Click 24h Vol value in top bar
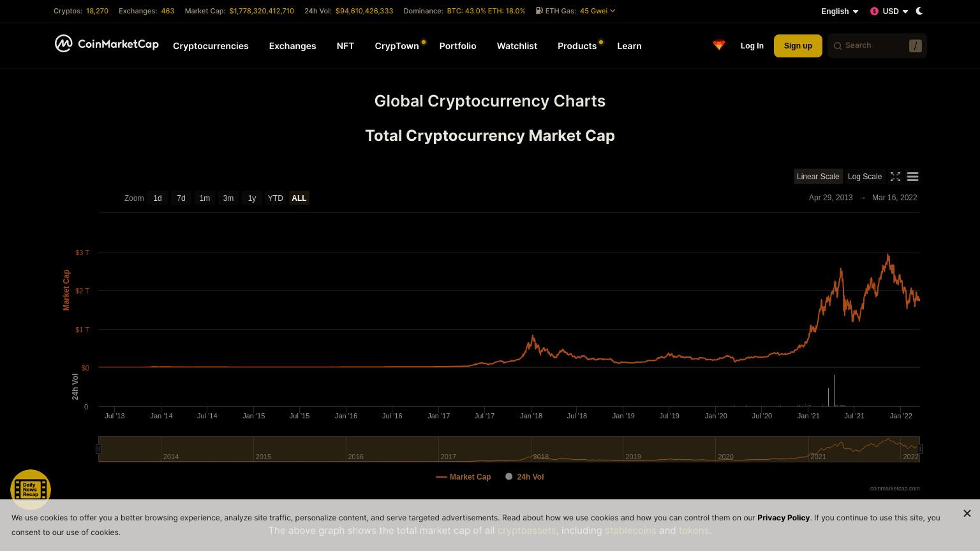Image resolution: width=980 pixels, height=551 pixels. (x=364, y=11)
